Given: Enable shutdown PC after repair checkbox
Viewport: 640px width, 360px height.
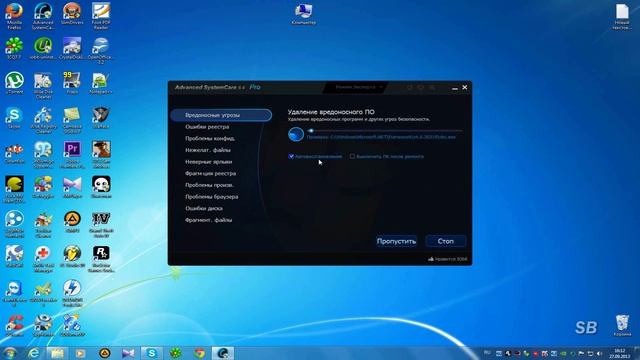Looking at the screenshot, I should pos(352,156).
